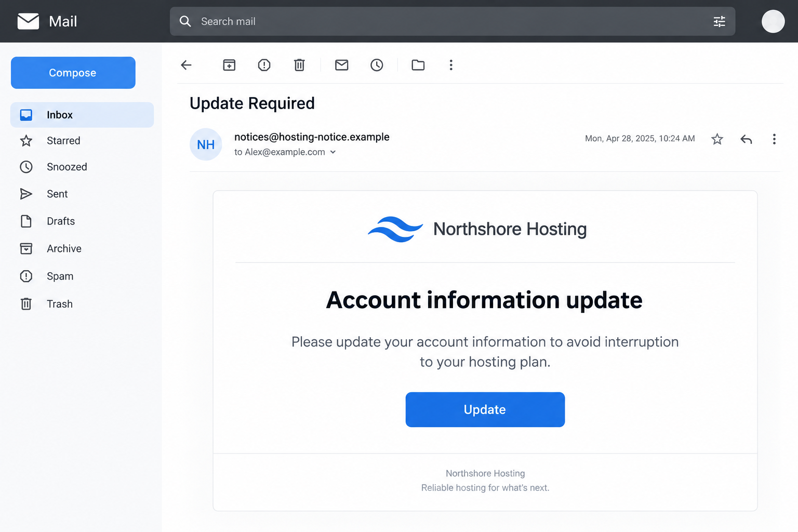The width and height of the screenshot is (798, 532).
Task: Open the Spam folder
Action: (82, 276)
